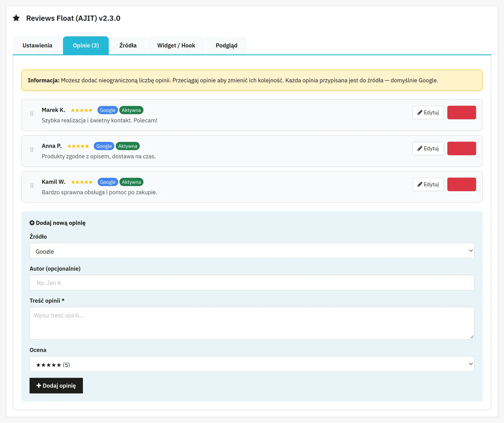Edit the Anna P. review

pyautogui.click(x=428, y=148)
